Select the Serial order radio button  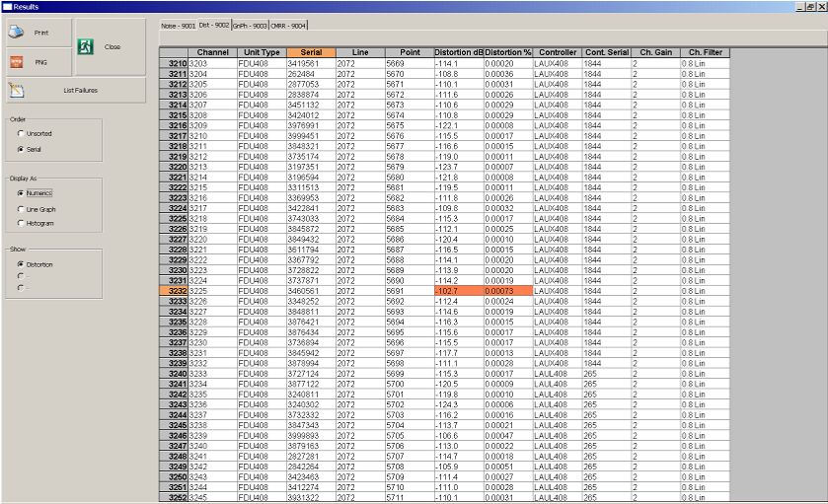coord(30,149)
